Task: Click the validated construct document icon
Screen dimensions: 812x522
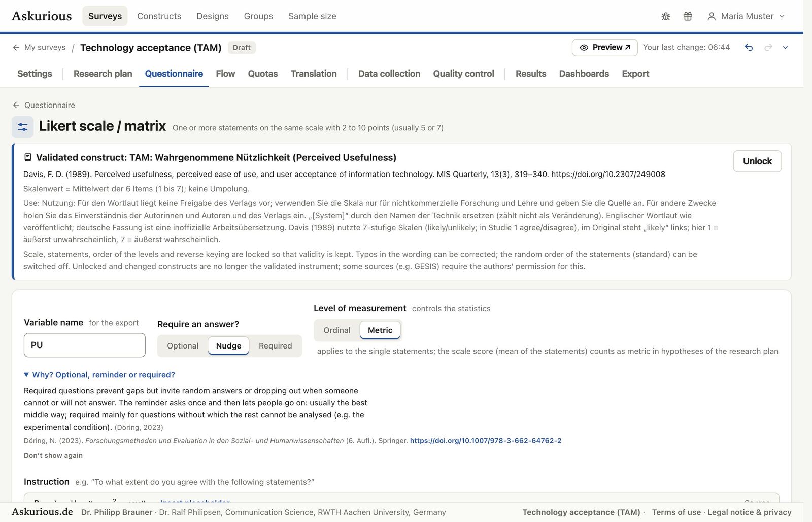Action: pyautogui.click(x=28, y=157)
